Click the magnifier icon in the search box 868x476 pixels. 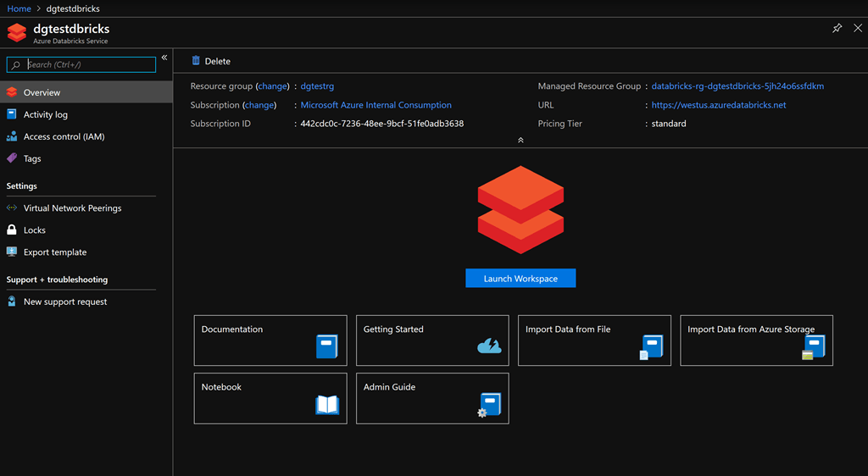tap(16, 64)
